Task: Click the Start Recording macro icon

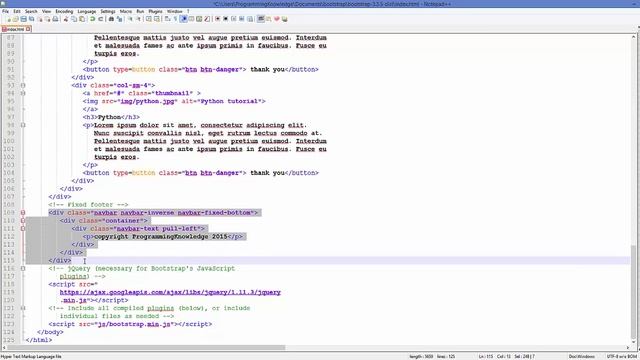Action: (218, 19)
